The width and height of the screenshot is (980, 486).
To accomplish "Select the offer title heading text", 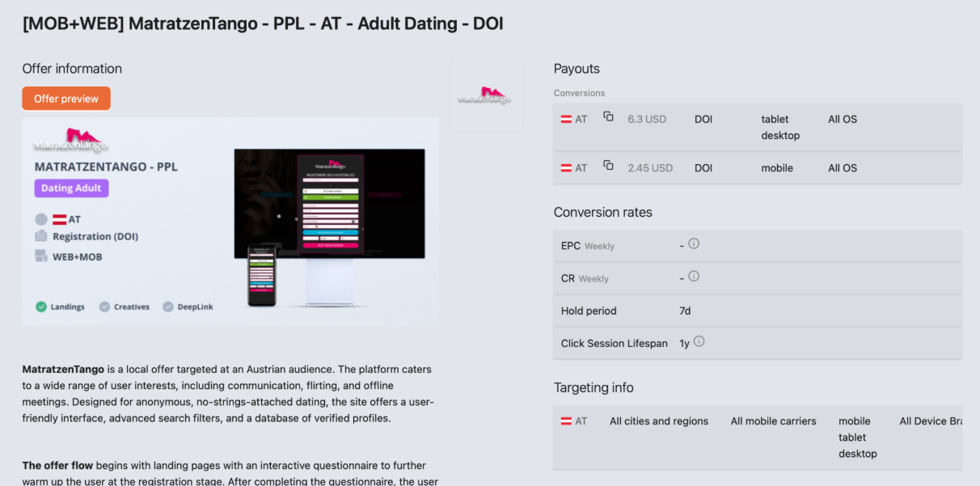I will click(263, 23).
